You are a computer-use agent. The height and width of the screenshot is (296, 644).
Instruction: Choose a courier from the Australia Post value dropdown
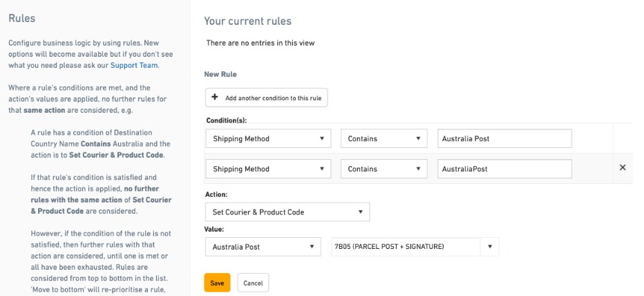263,246
